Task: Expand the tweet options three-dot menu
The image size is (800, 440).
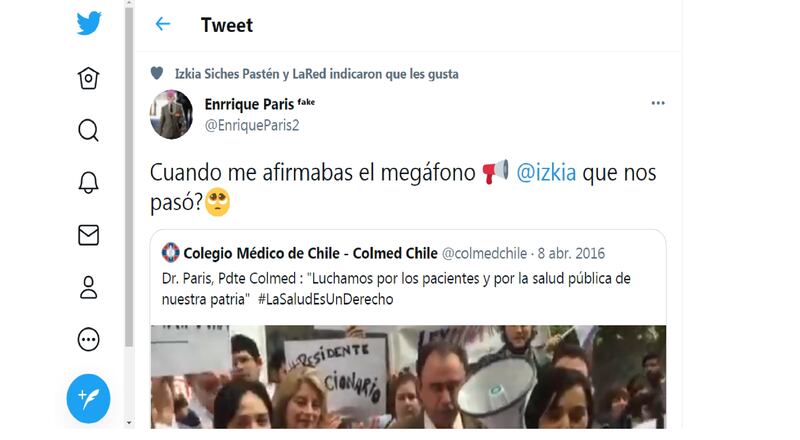Action: click(658, 103)
